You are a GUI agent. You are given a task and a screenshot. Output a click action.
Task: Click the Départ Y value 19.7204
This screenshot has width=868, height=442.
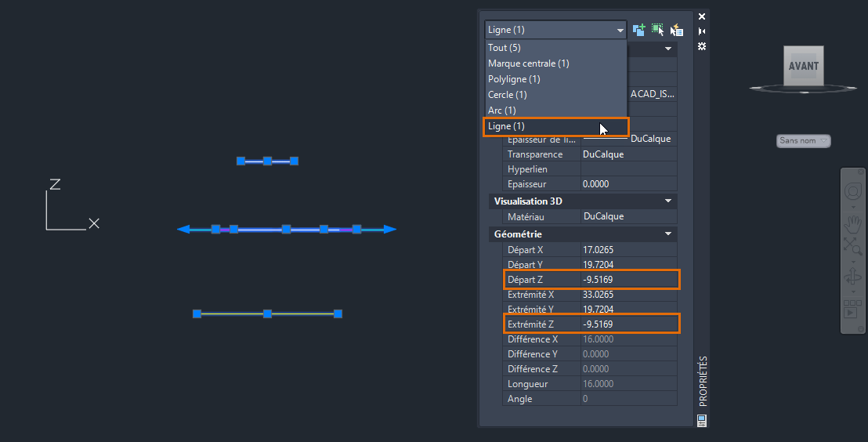click(x=629, y=265)
